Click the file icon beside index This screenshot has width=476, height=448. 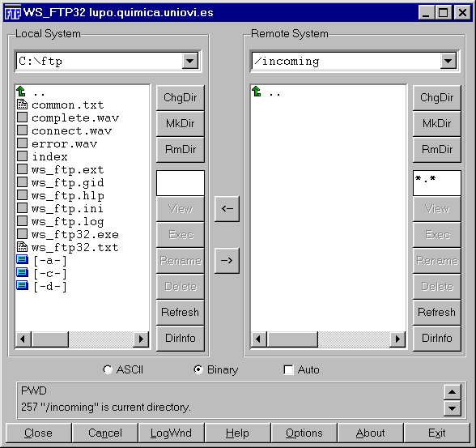22,156
